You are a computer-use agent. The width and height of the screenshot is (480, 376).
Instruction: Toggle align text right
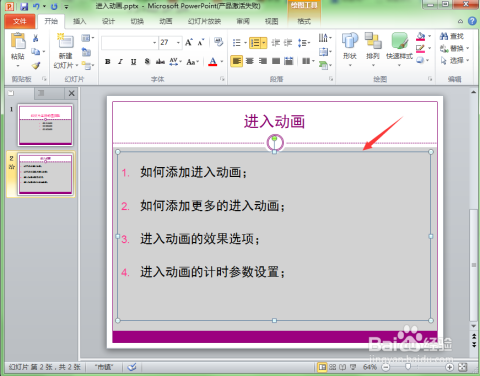[263, 61]
